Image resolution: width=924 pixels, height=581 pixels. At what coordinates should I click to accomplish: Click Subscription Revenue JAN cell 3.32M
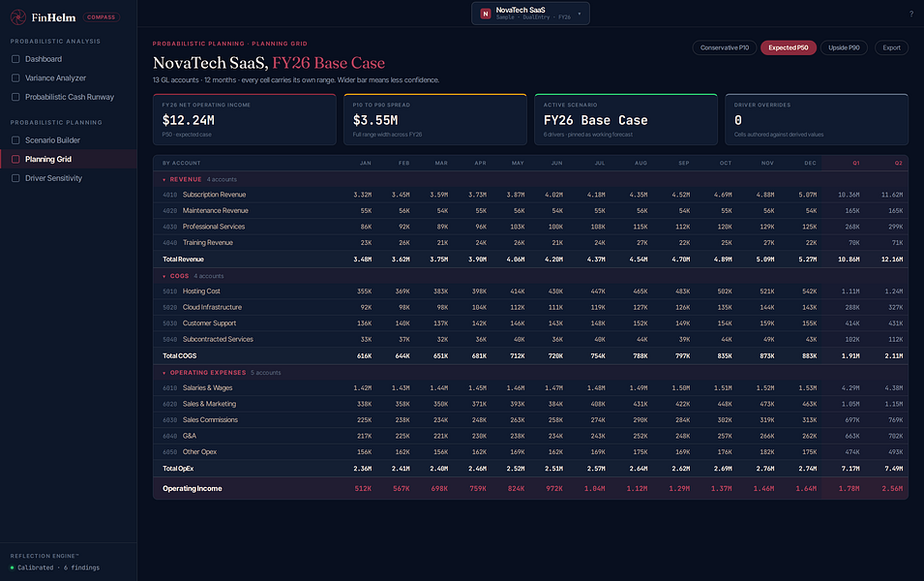pyautogui.click(x=363, y=195)
